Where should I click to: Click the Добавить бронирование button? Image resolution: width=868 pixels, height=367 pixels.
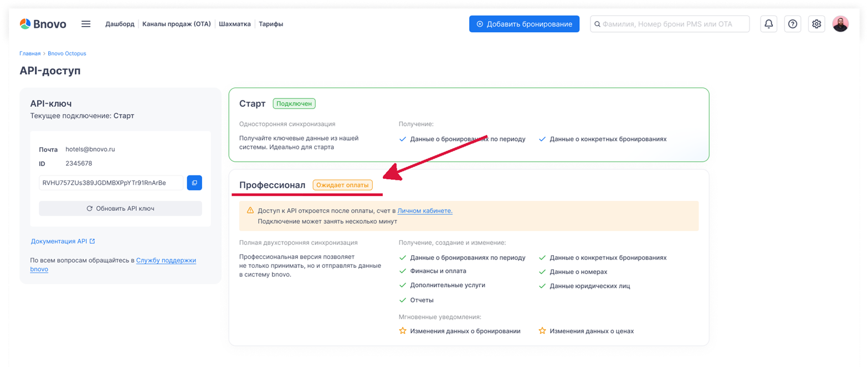coord(524,24)
